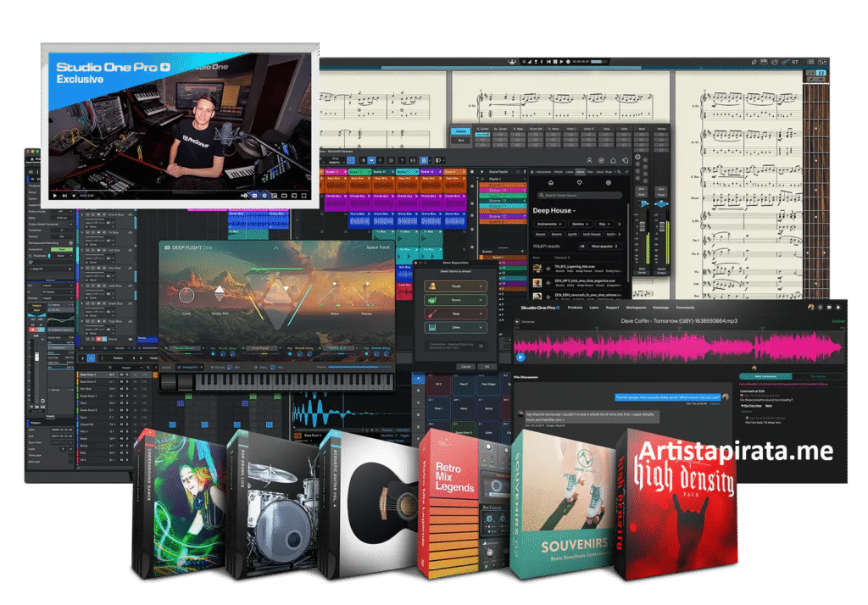Click the home icon in the Splice browser

pos(551,183)
